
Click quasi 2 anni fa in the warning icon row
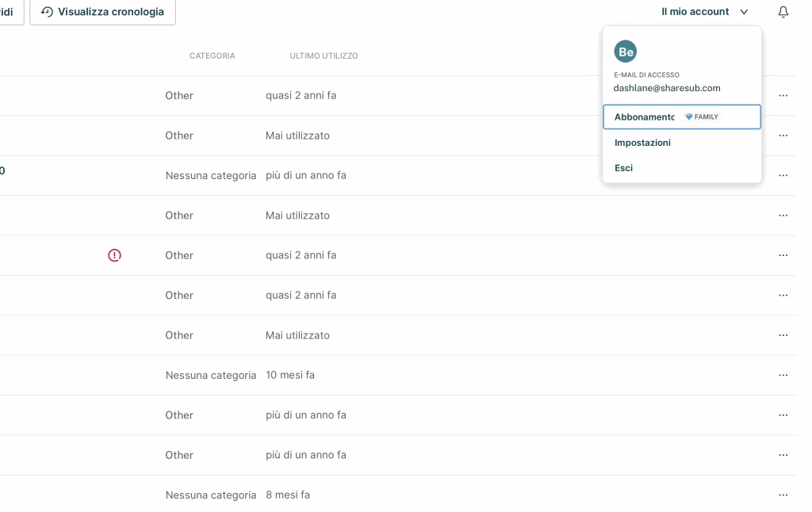pos(301,255)
